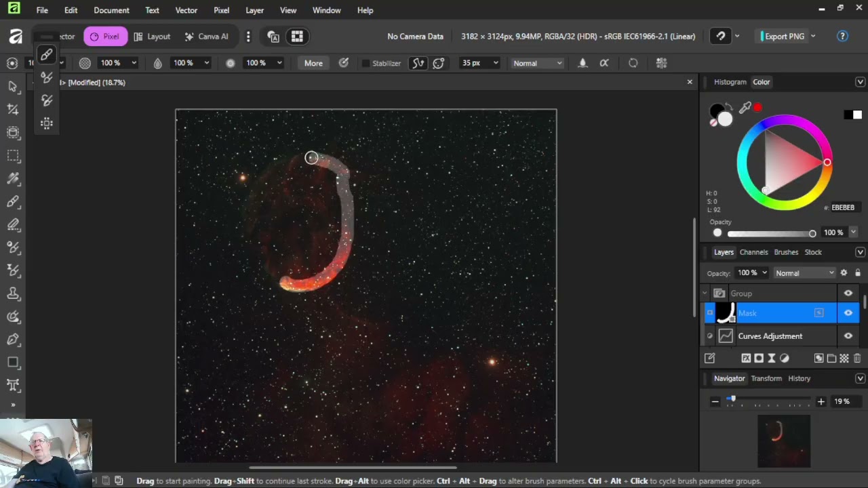Viewport: 868px width, 488px height.
Task: Add a live filter hourglass icon
Action: pos(772,358)
